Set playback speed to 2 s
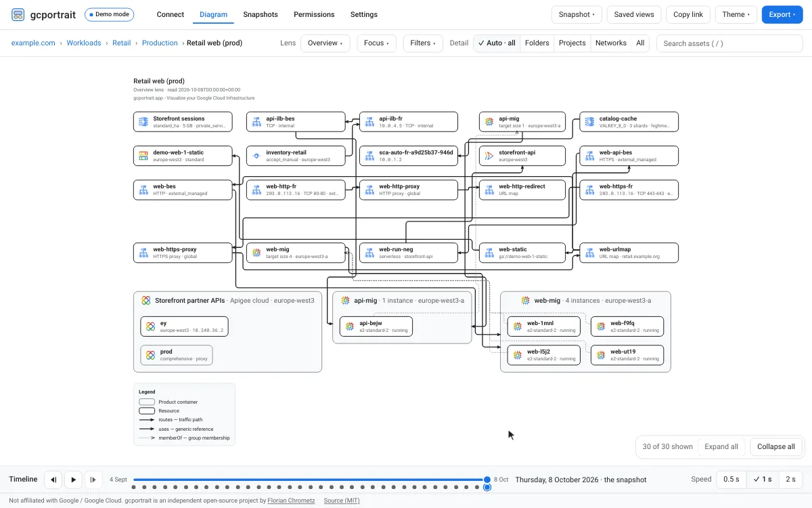The image size is (812, 508). [790, 479]
